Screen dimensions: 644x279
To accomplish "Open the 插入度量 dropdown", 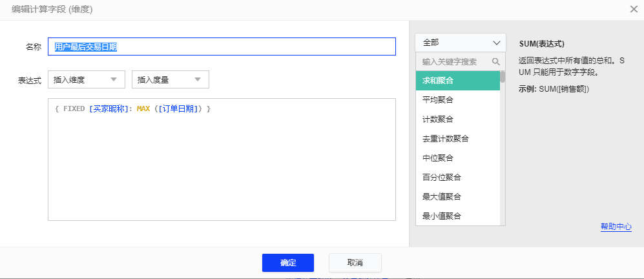I will pos(170,79).
